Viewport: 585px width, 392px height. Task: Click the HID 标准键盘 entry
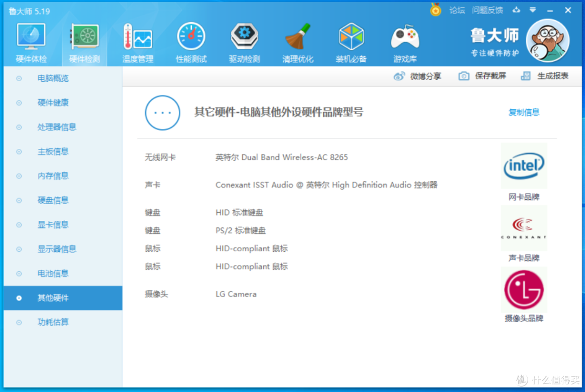click(x=239, y=213)
